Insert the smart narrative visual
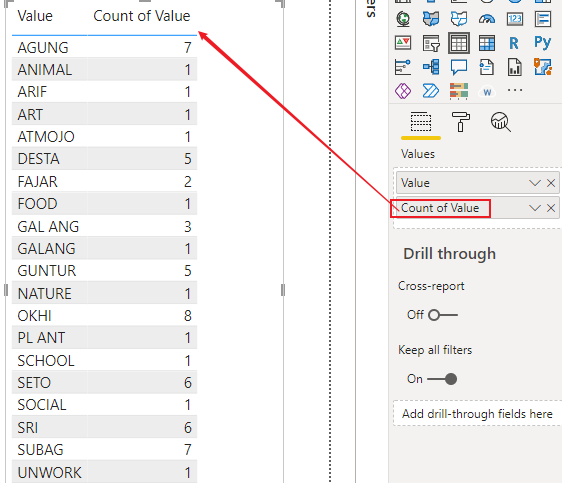The image size is (562, 483). click(487, 67)
